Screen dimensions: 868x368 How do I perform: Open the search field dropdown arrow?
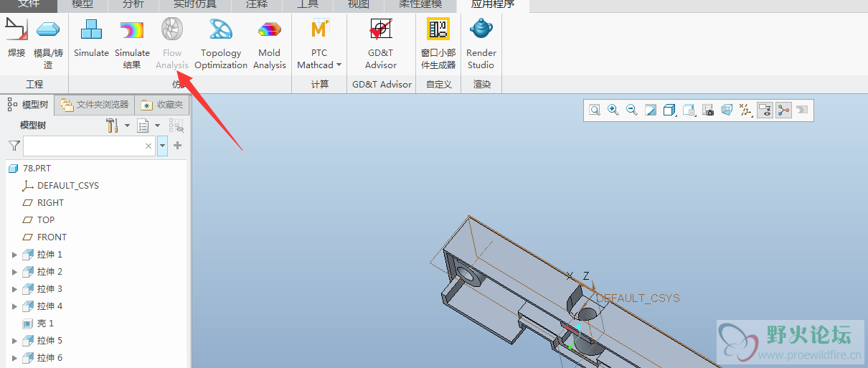coord(162,146)
